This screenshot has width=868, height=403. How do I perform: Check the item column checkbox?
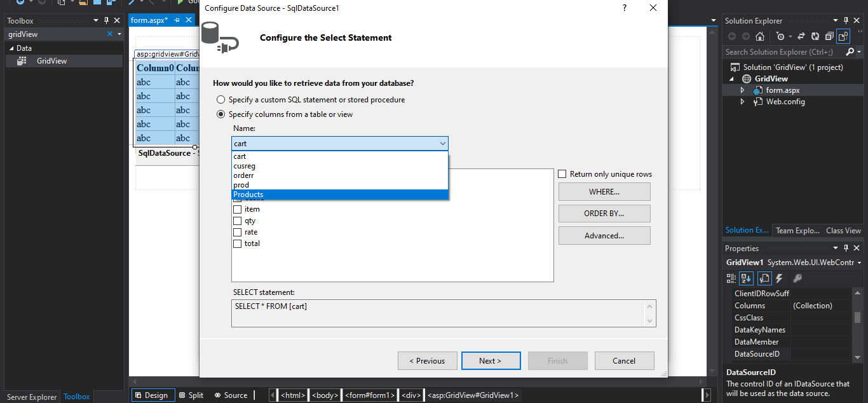[237, 209]
